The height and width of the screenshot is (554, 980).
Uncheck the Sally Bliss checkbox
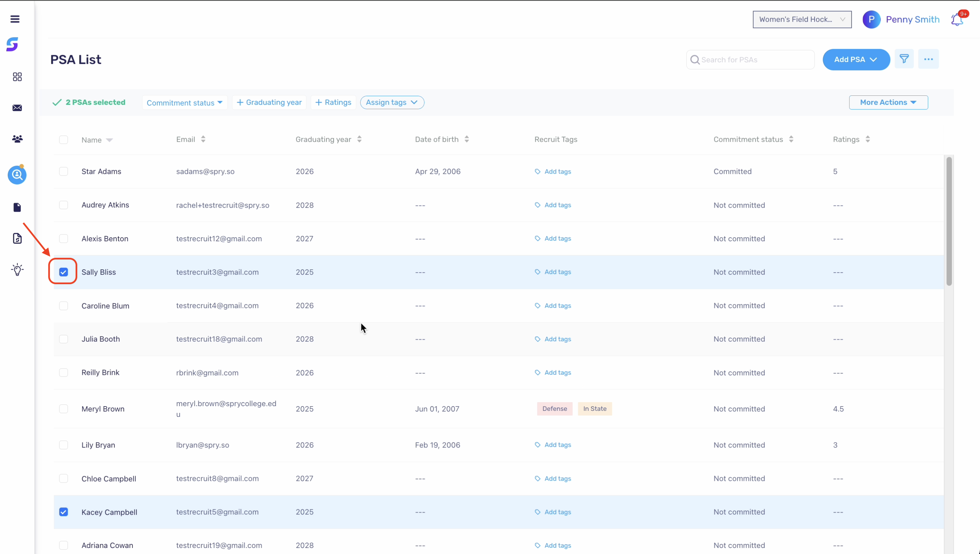click(63, 272)
